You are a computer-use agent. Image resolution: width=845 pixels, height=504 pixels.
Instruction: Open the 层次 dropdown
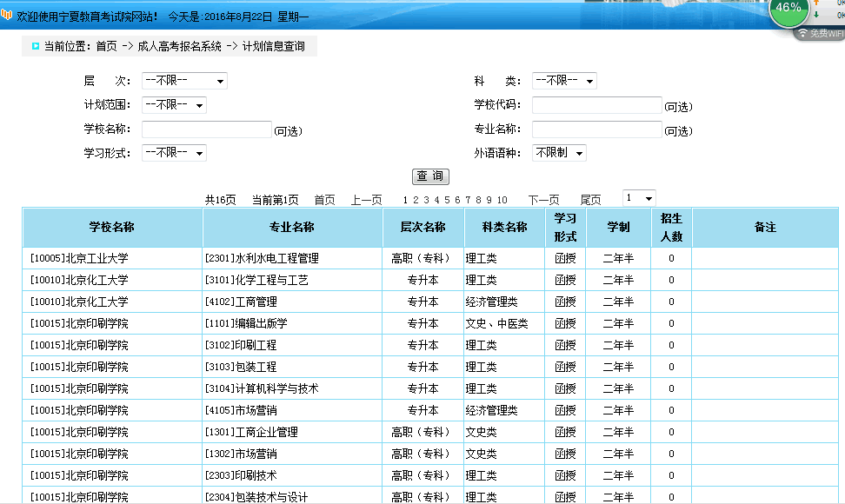tap(184, 81)
